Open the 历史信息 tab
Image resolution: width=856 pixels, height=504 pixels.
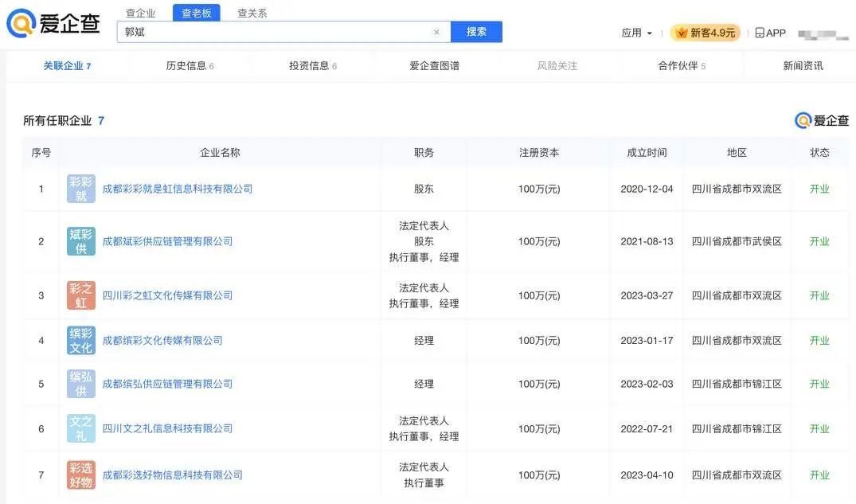click(190, 66)
